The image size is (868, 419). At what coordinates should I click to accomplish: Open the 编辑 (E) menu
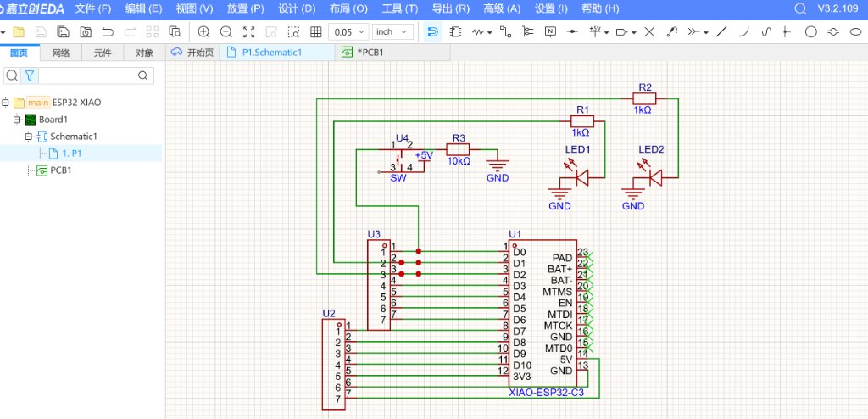(143, 8)
